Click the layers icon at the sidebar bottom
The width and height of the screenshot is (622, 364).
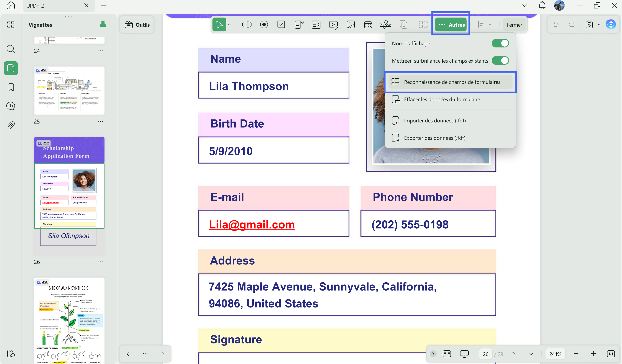tap(11, 354)
